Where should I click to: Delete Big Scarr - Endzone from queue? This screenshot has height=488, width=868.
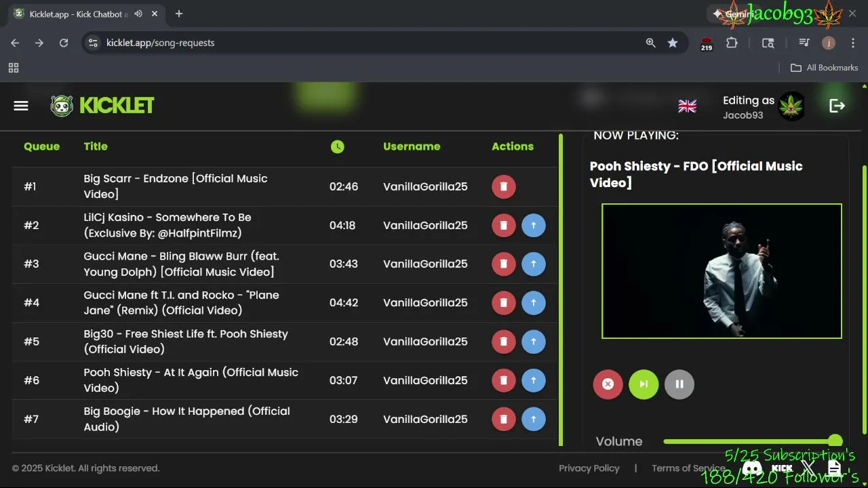[x=504, y=186]
